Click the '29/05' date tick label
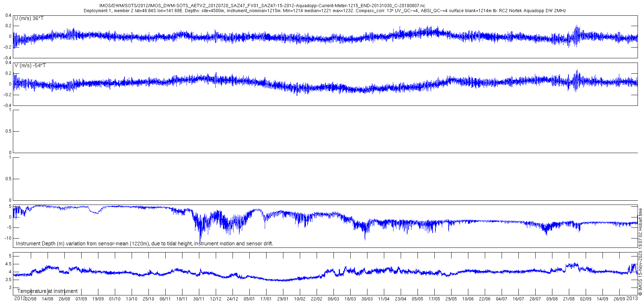 [451, 299]
